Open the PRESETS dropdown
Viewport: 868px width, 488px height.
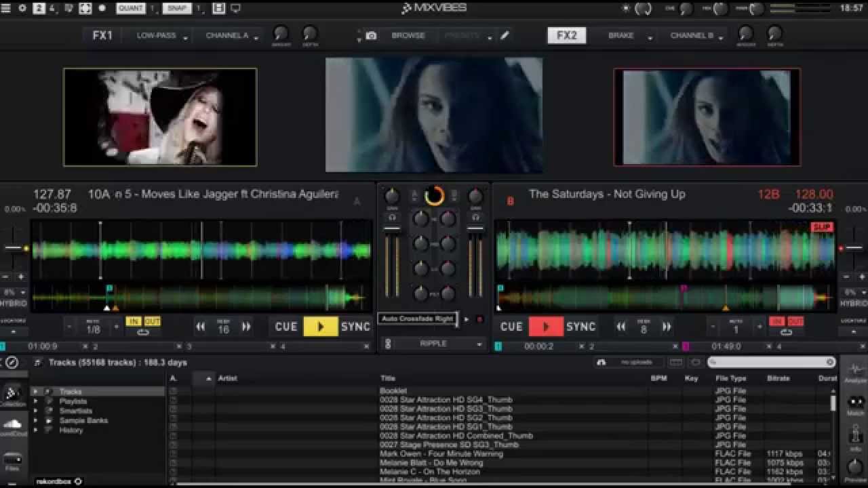point(467,35)
